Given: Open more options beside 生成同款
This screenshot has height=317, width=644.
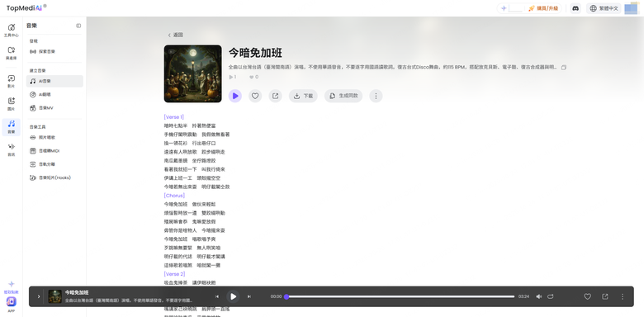Looking at the screenshot, I should click(376, 96).
